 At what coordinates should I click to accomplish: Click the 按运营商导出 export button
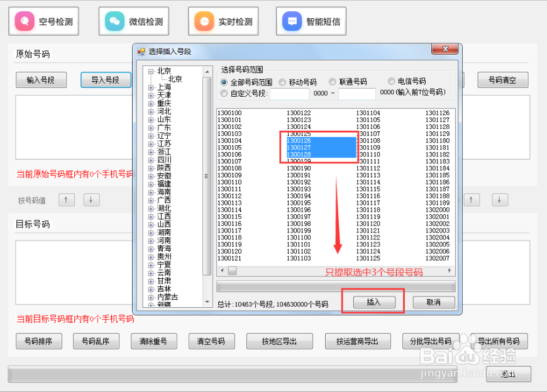point(358,341)
